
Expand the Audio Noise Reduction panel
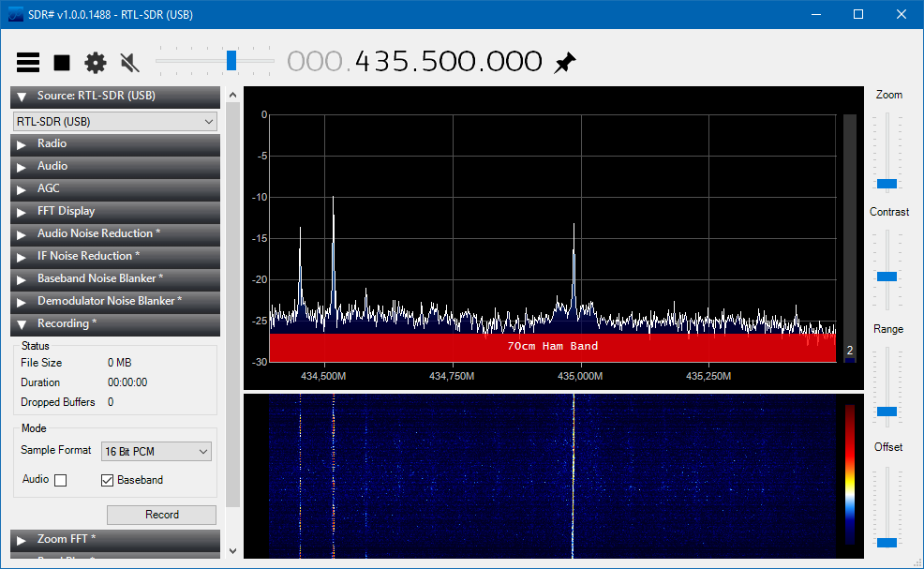(x=114, y=234)
